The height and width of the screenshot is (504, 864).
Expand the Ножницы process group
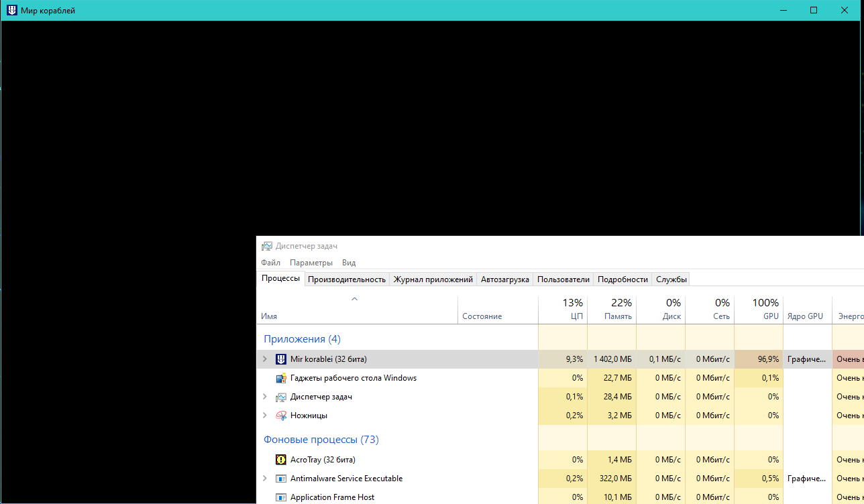click(265, 416)
